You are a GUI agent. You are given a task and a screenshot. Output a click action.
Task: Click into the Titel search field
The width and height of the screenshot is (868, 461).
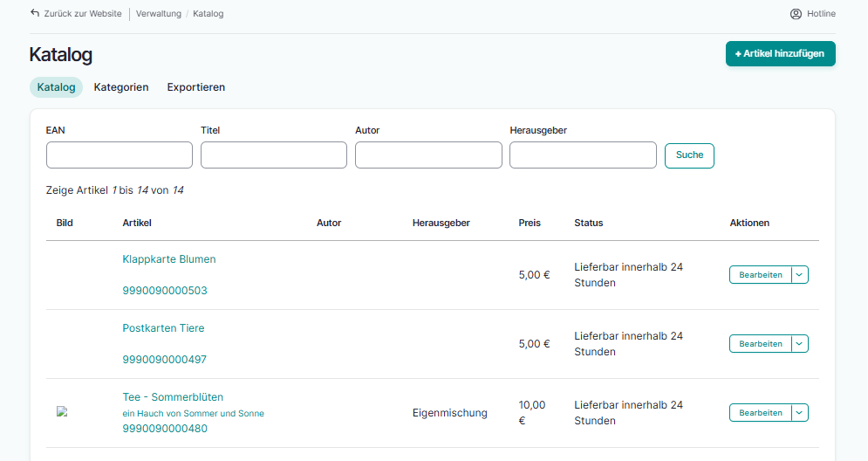click(x=274, y=155)
